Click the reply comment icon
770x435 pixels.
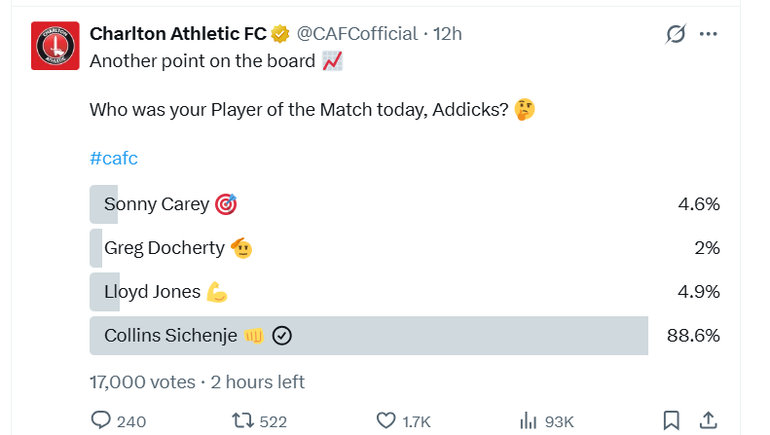[x=101, y=421]
